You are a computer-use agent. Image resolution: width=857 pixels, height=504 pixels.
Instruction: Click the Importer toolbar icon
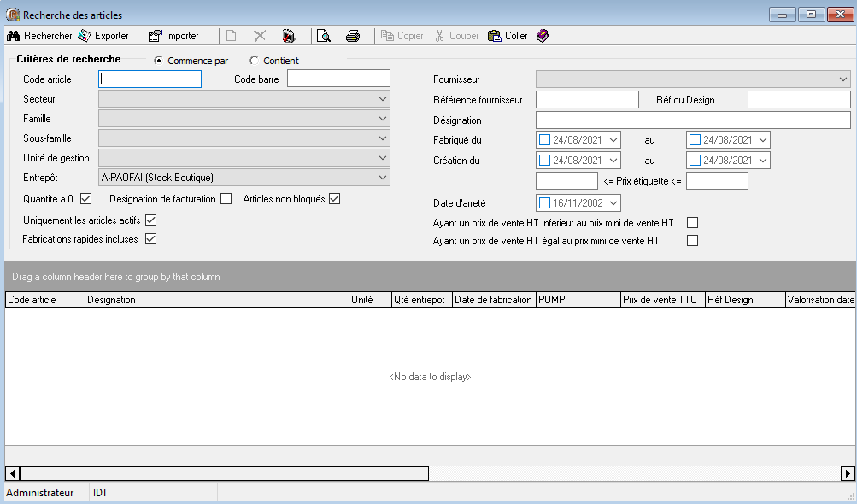pyautogui.click(x=155, y=36)
